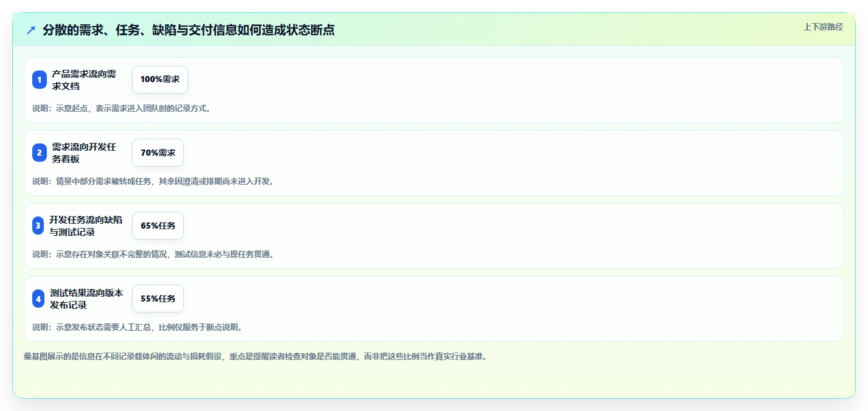Click the 上下游路径 label at top right
The height and width of the screenshot is (411, 868).
click(x=823, y=27)
